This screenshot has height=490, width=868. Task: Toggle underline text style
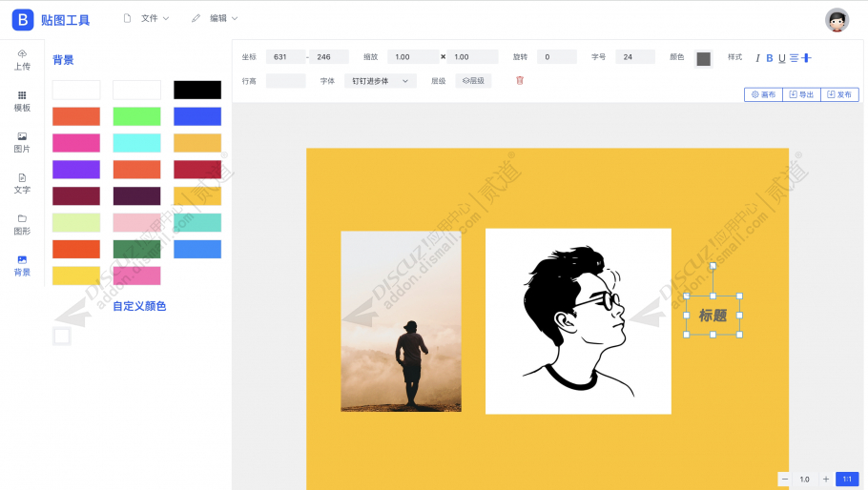click(x=781, y=58)
